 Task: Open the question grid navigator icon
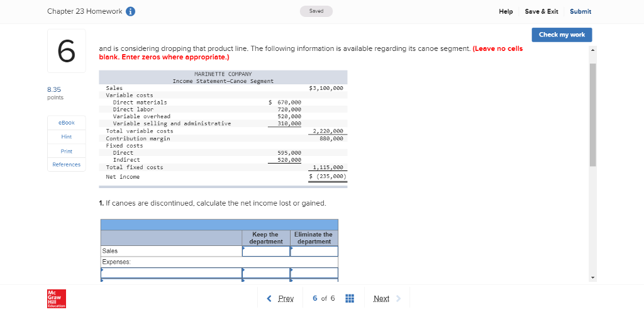(x=351, y=298)
